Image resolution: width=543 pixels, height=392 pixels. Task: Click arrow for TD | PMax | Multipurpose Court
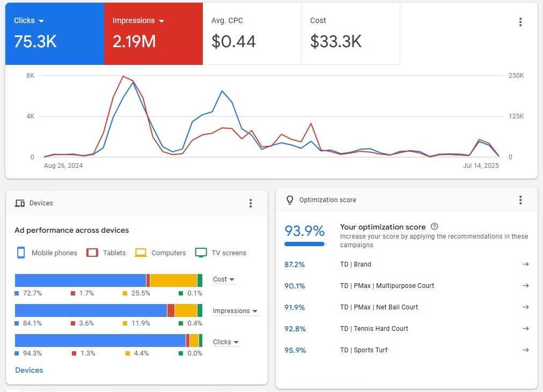click(x=525, y=286)
